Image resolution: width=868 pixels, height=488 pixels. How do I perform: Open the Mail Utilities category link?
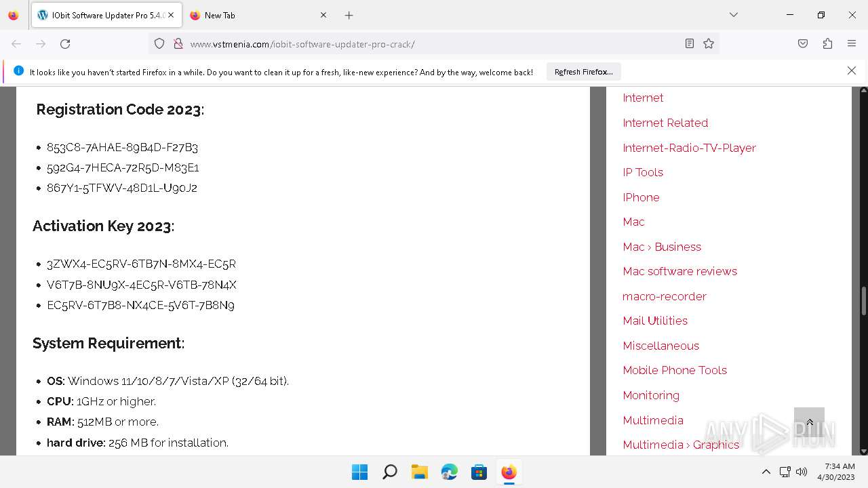[x=655, y=321]
